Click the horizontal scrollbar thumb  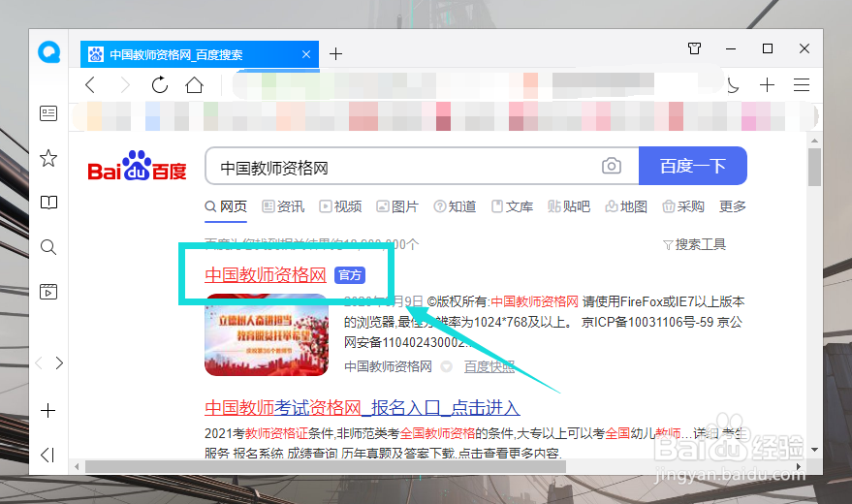[x=326, y=466]
